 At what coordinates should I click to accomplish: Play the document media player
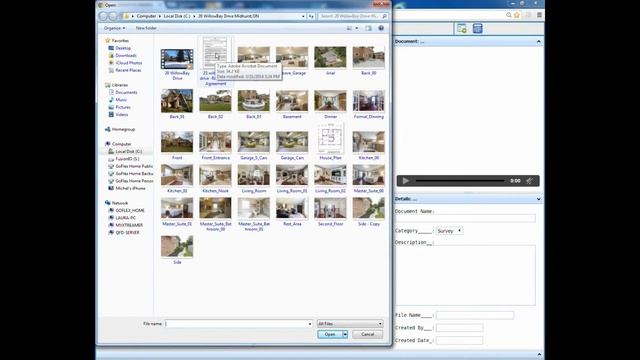tap(405, 181)
